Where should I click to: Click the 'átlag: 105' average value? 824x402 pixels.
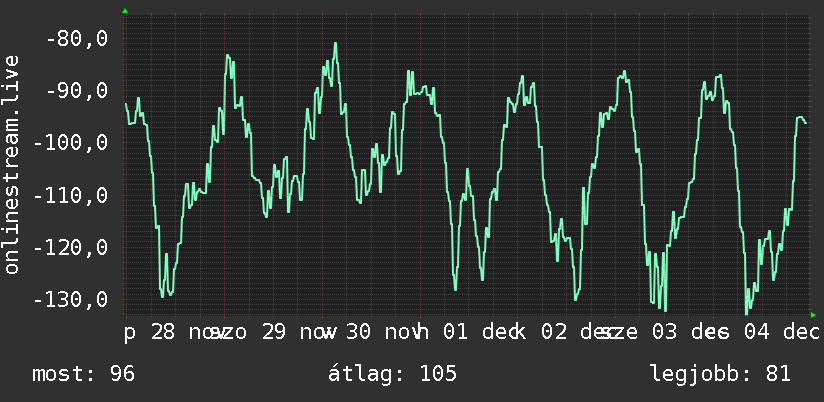click(x=393, y=374)
